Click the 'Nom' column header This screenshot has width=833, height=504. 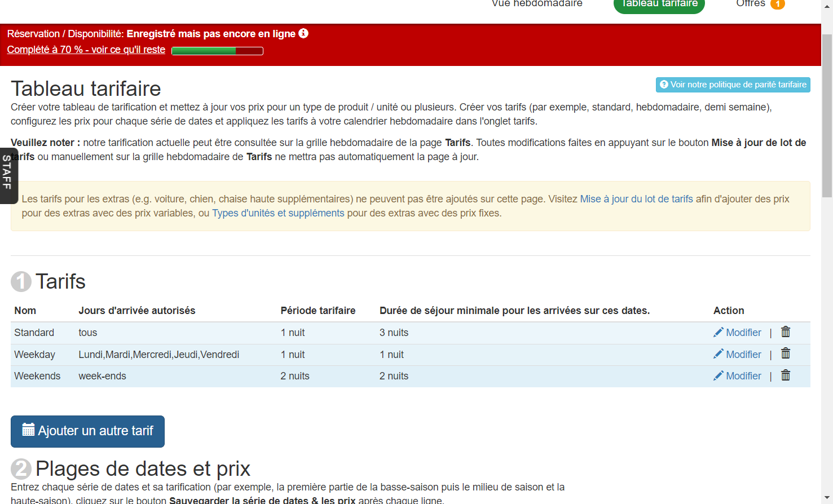coord(25,311)
